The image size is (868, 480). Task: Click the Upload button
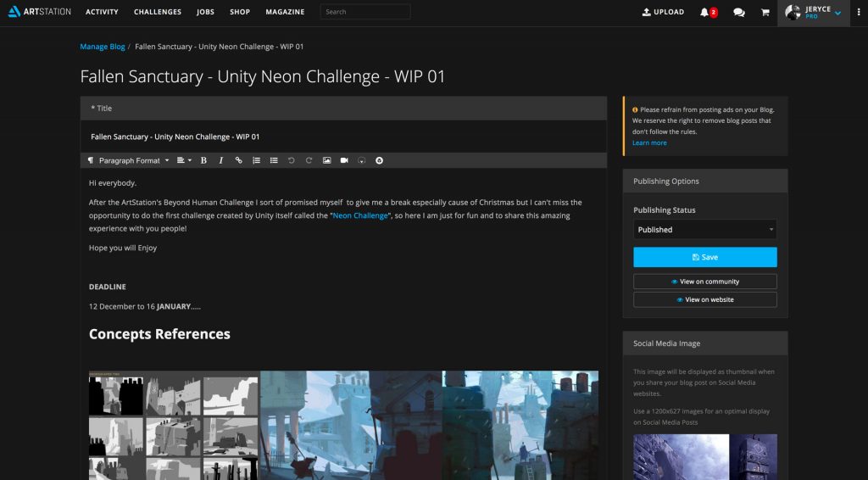pyautogui.click(x=663, y=12)
